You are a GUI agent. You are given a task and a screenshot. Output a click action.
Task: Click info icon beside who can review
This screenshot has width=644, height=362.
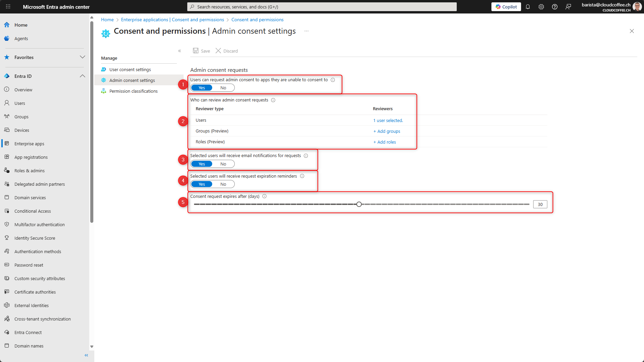pyautogui.click(x=273, y=100)
